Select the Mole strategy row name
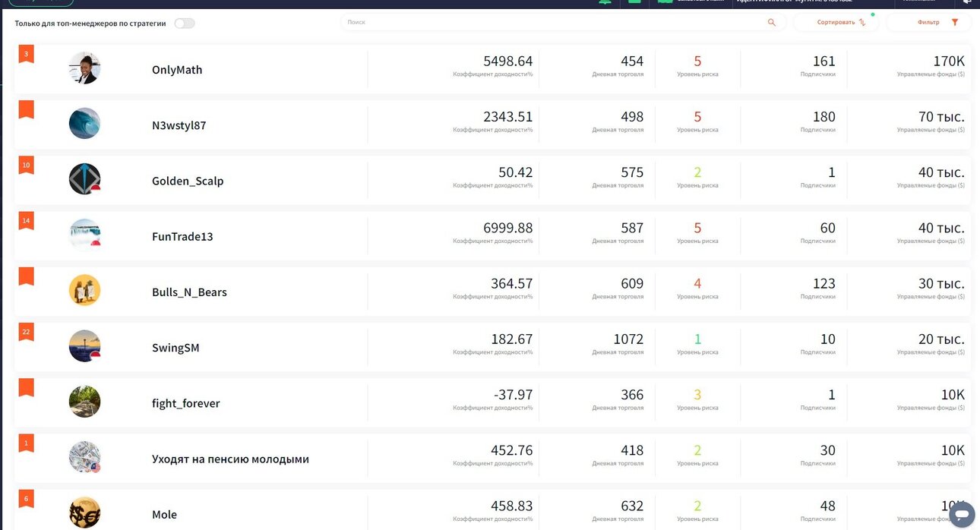 coord(164,515)
